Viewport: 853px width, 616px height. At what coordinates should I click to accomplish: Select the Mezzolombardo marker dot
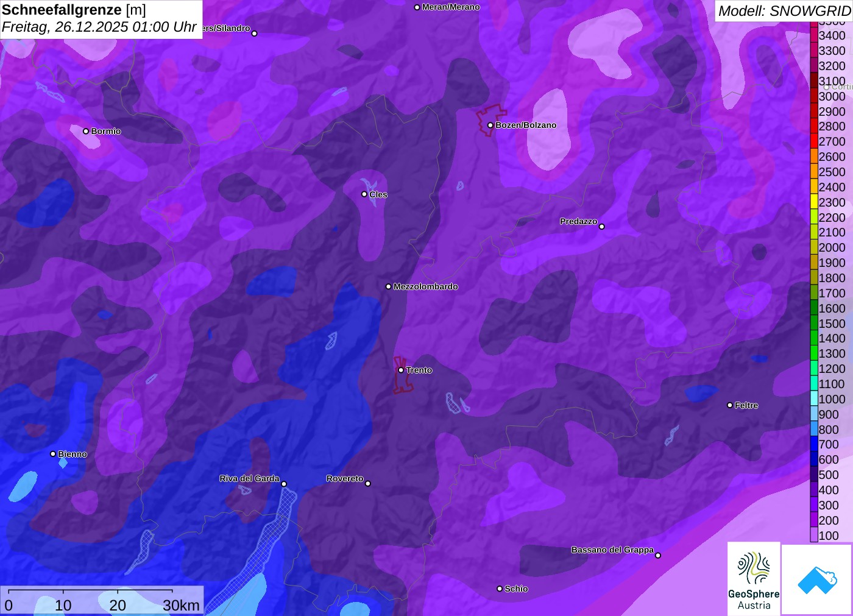[x=389, y=286]
